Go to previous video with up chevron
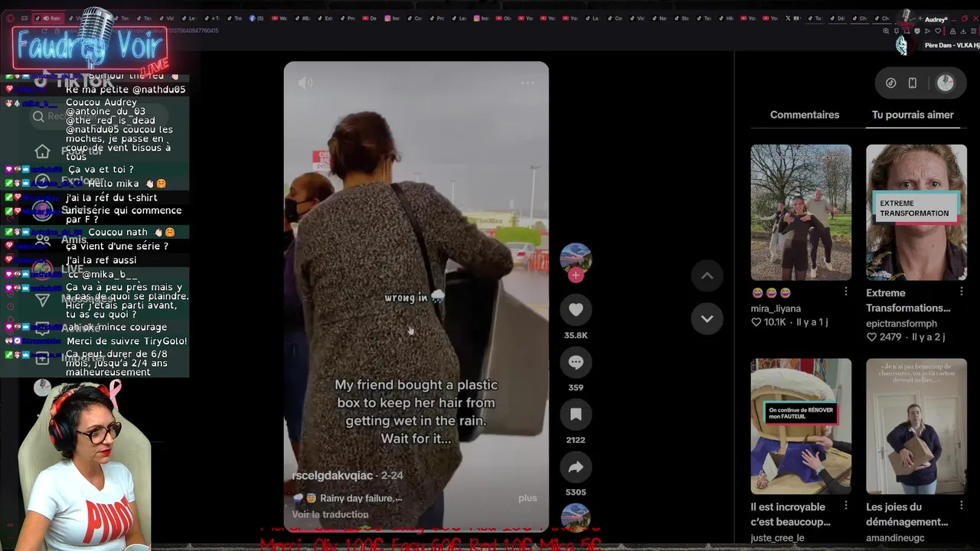The image size is (980, 551). point(707,275)
